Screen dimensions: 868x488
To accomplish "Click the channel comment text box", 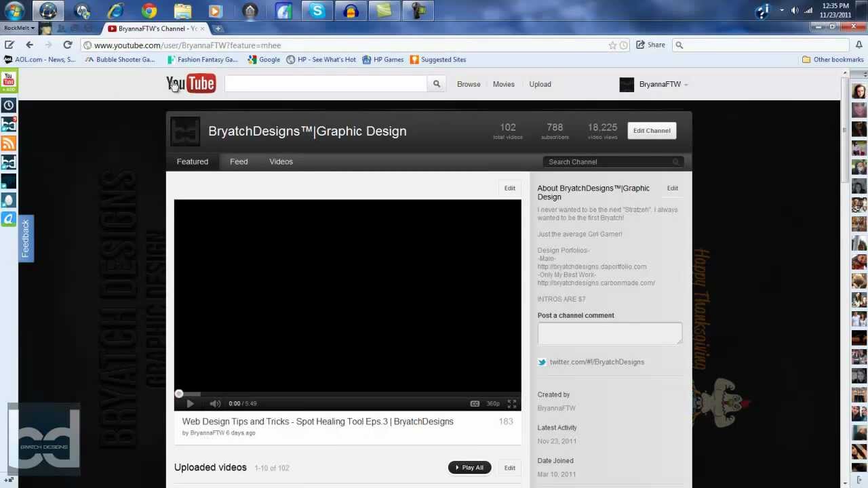I will click(610, 333).
